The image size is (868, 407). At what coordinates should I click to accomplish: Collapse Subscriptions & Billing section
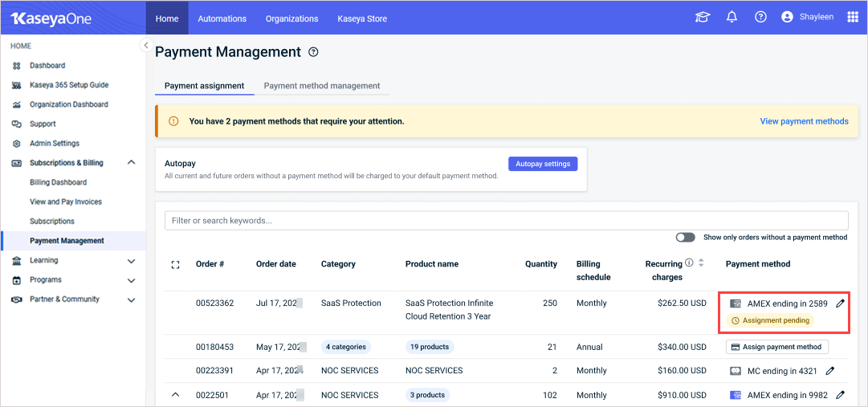131,163
